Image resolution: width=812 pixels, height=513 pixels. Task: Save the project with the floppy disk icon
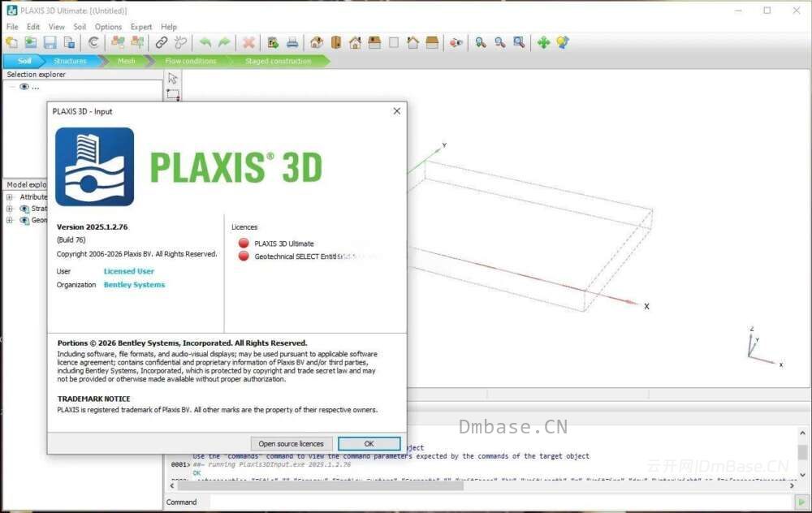point(50,42)
